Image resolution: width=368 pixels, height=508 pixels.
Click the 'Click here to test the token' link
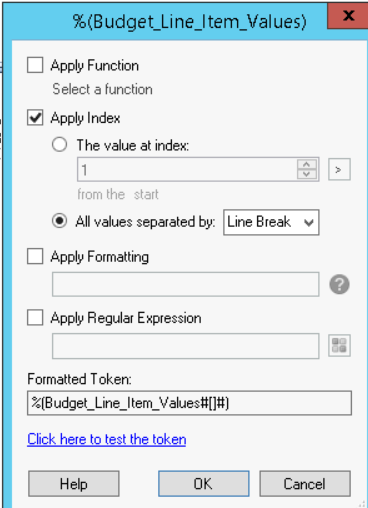[x=107, y=439]
